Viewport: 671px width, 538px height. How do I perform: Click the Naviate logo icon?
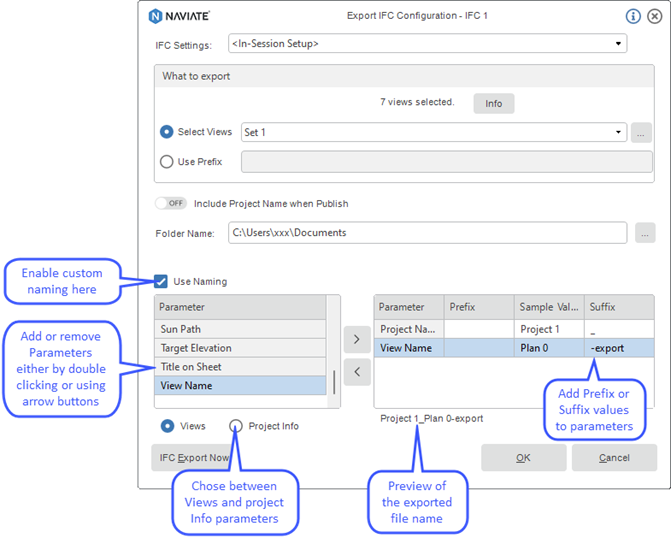[x=156, y=16]
